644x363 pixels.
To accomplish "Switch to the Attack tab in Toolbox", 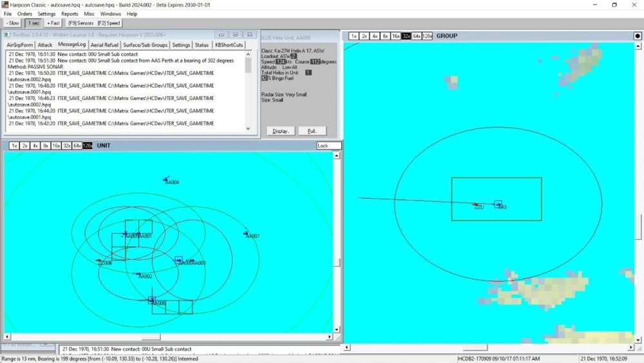I will [45, 44].
